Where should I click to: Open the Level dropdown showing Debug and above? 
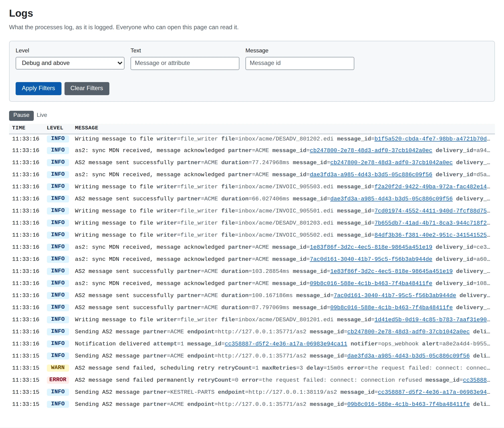70,63
